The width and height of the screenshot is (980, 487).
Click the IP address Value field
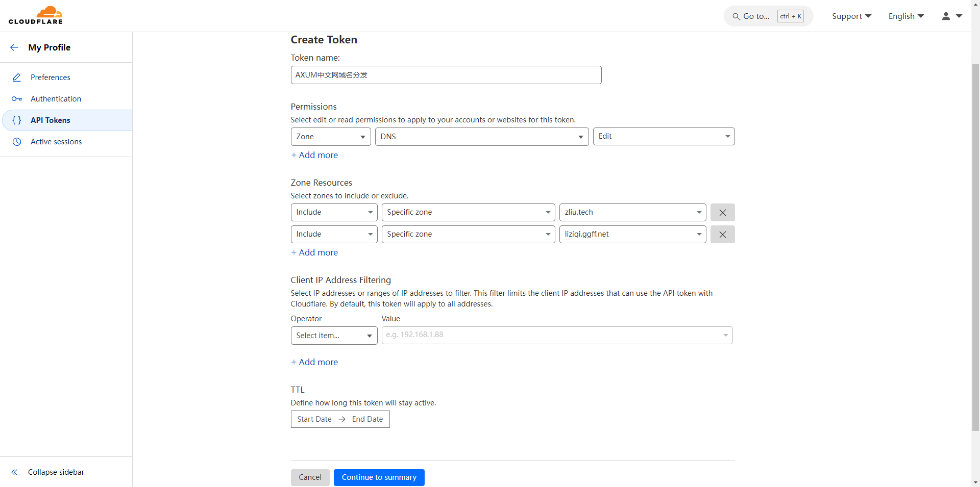(x=557, y=335)
